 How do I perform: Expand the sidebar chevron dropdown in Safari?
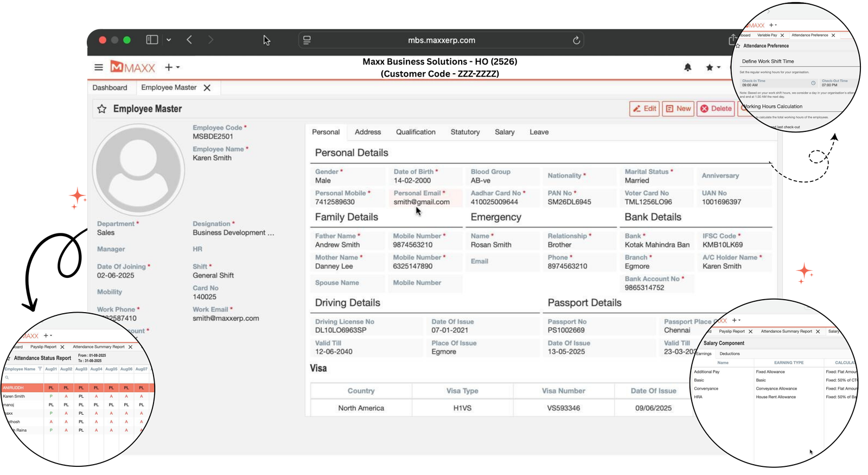point(169,40)
